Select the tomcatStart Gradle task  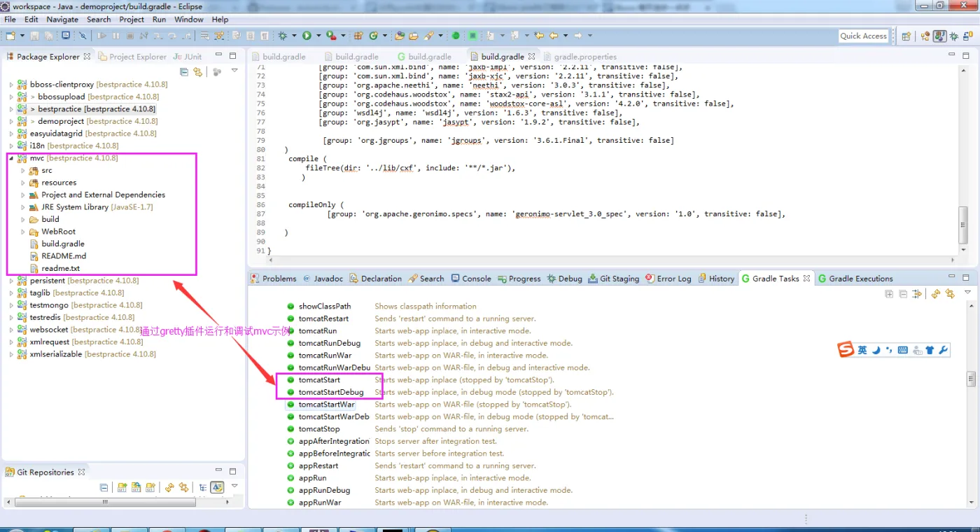(x=319, y=380)
